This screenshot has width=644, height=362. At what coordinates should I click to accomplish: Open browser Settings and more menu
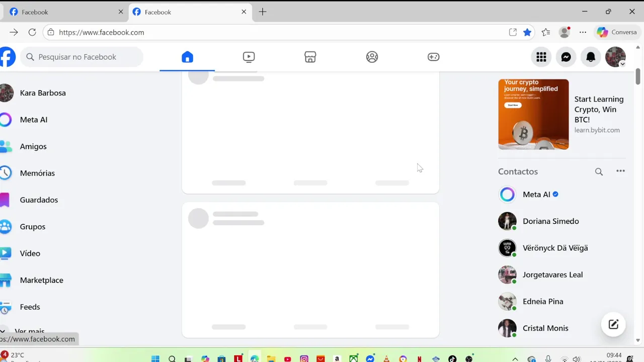(583, 32)
